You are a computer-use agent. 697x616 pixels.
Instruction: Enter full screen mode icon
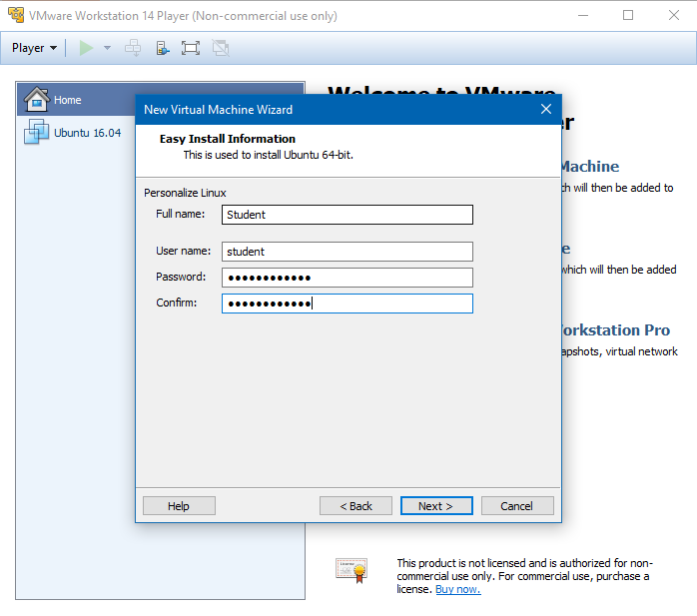(191, 48)
